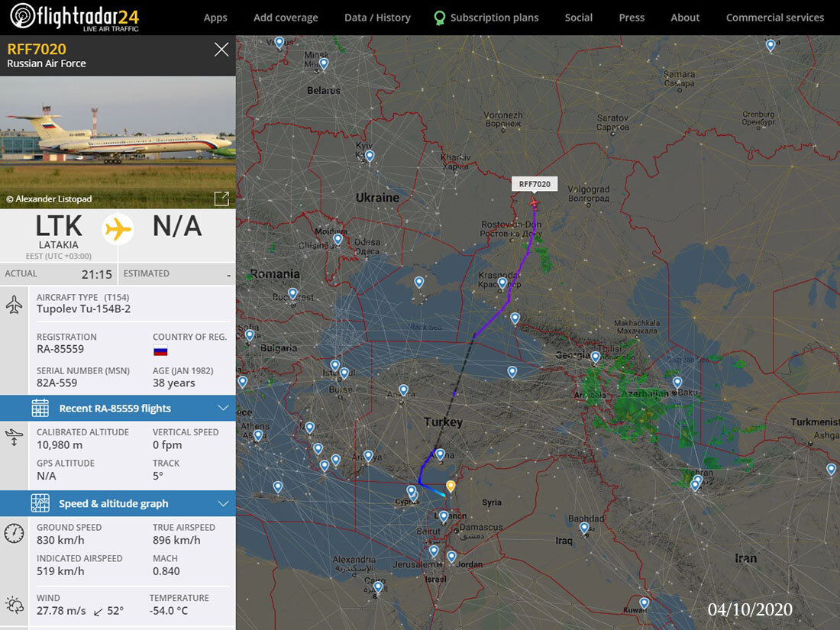Click the Russian flag country icon
840x630 pixels.
160,350
